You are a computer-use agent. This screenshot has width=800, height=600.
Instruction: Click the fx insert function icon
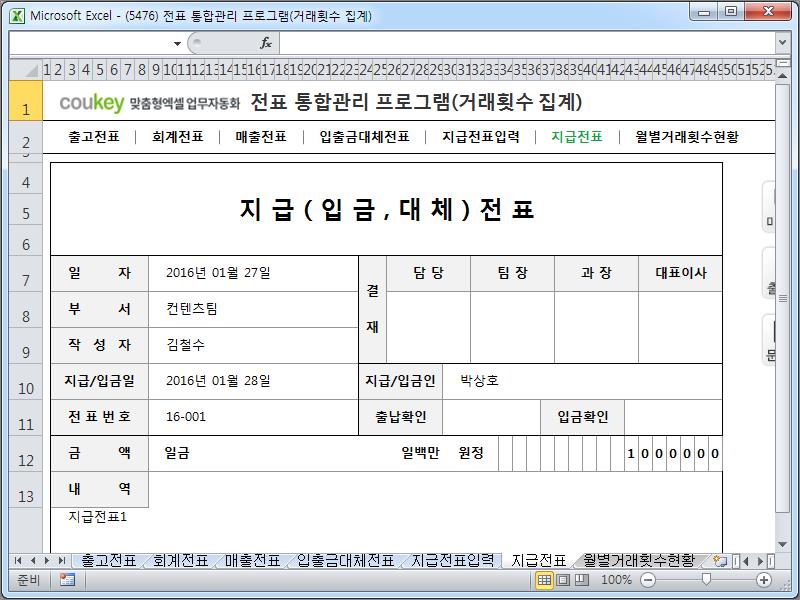266,43
